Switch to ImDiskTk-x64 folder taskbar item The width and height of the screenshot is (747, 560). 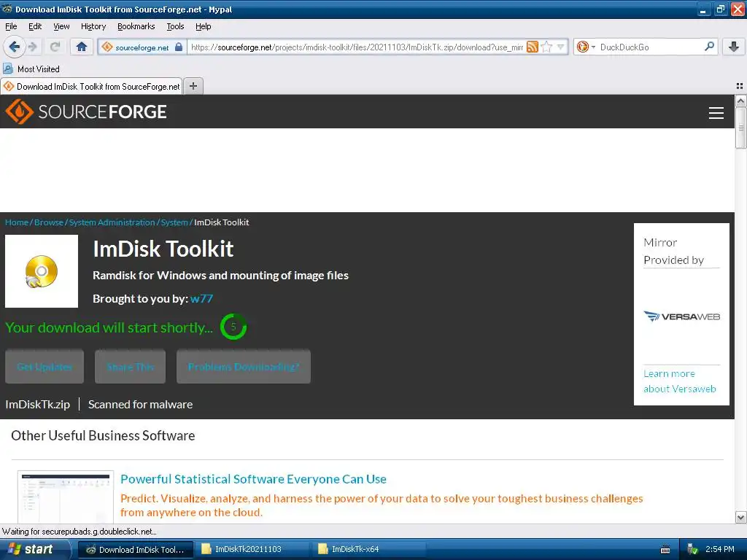368,550
